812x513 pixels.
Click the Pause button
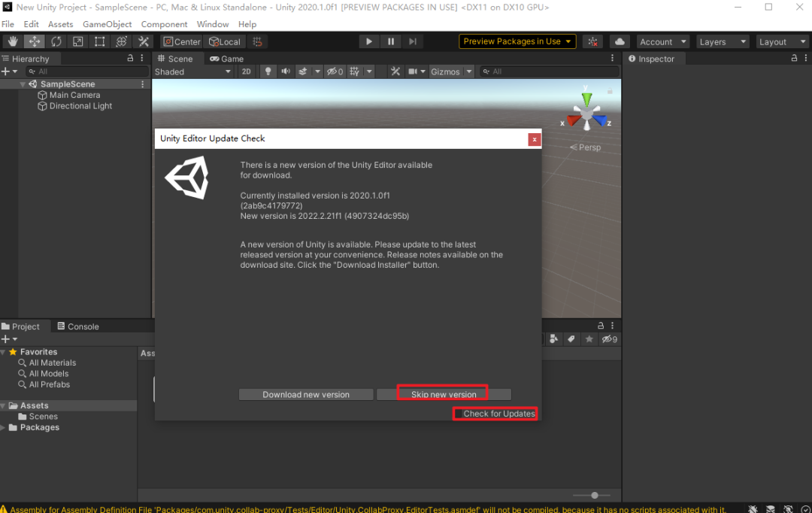coord(391,41)
